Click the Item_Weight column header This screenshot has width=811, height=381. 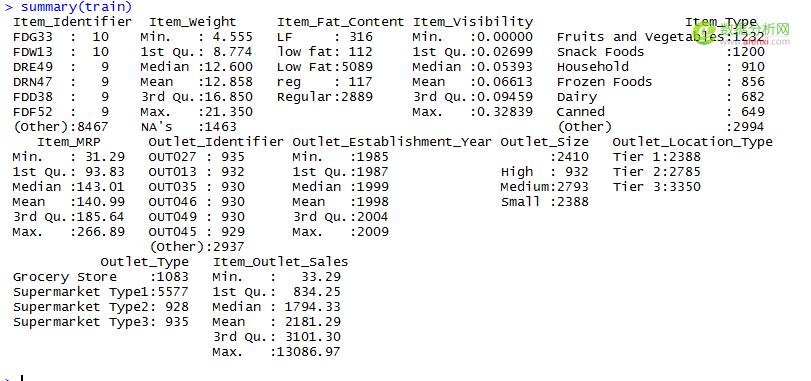192,22
